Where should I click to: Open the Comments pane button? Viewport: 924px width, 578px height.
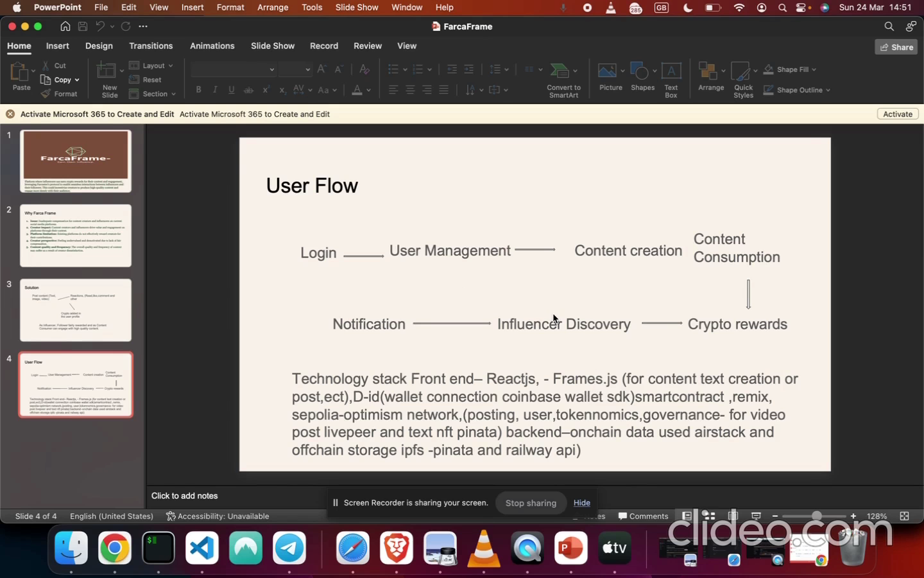[x=643, y=516]
